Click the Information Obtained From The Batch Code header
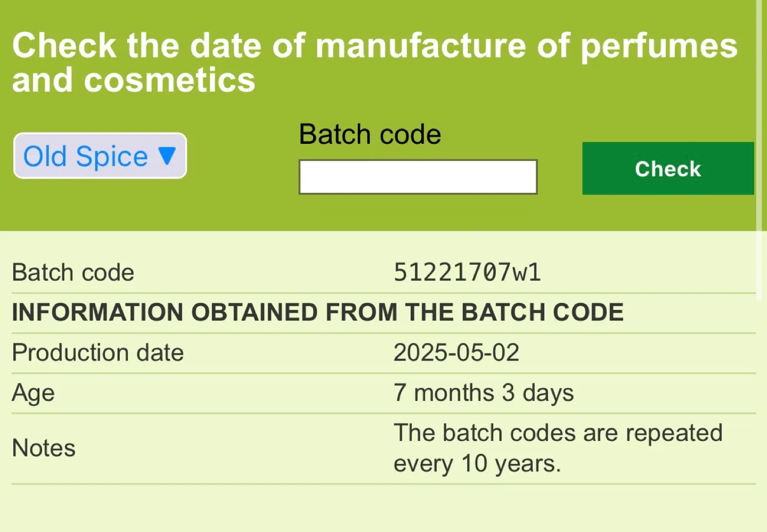The height and width of the screenshot is (532, 767). [317, 312]
